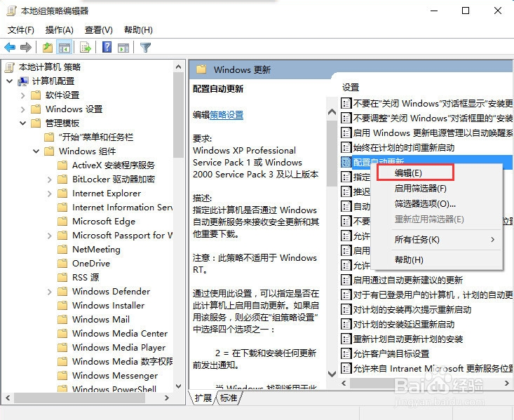Select the Windows Mail tree item
514x420 pixels.
101,319
